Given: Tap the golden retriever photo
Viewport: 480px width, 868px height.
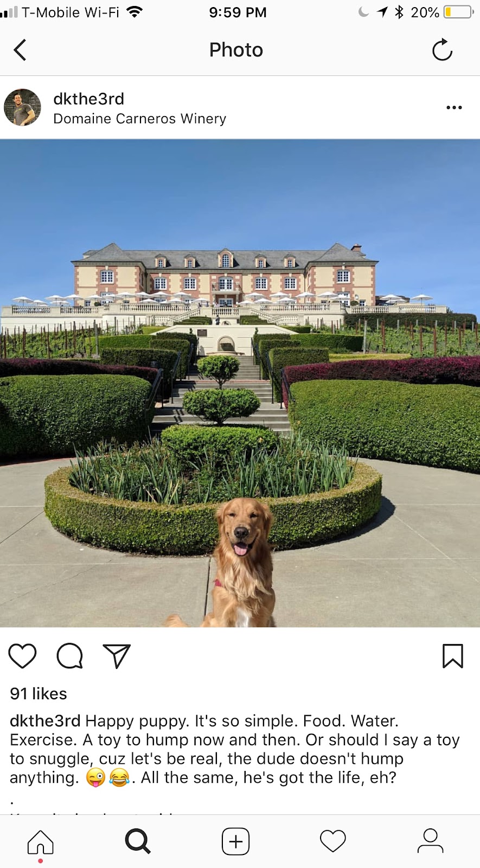Looking at the screenshot, I should tap(240, 383).
